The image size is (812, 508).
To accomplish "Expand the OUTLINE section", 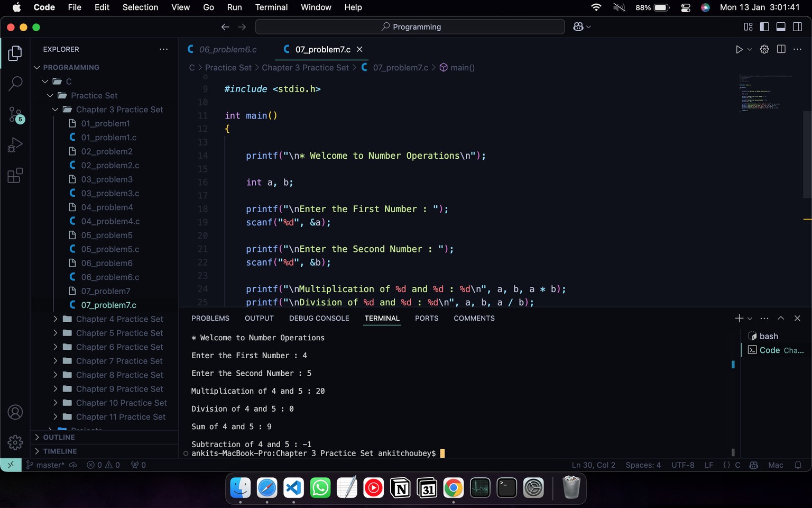I will click(x=104, y=437).
